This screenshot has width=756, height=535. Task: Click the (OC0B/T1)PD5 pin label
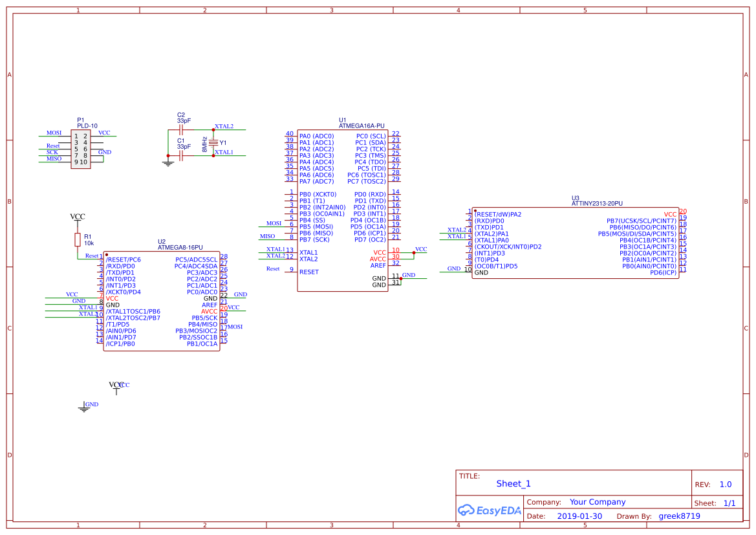pyautogui.click(x=495, y=267)
